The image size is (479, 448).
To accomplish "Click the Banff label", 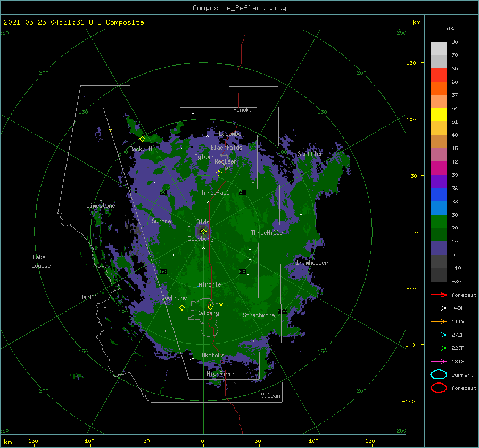I will click(x=88, y=297).
